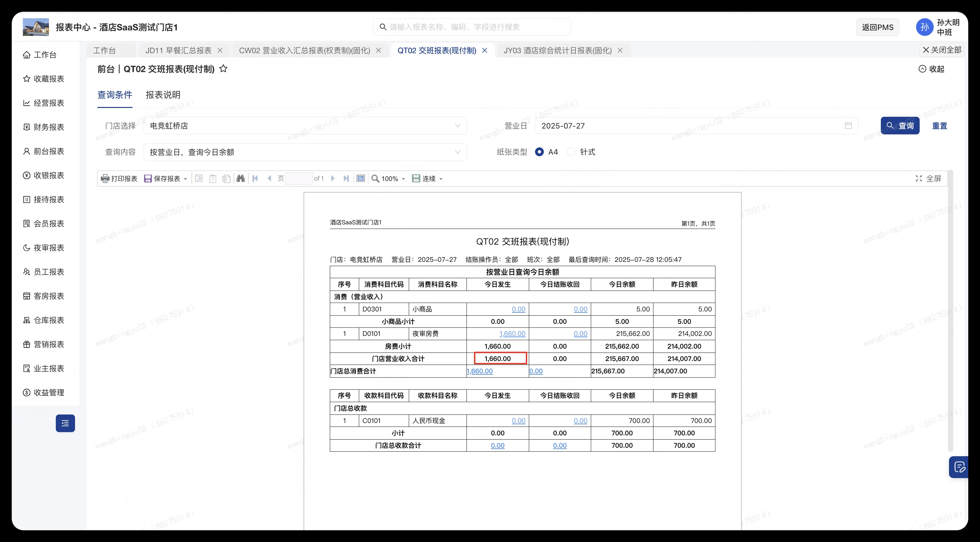The height and width of the screenshot is (542, 980).
Task: Go to previous page in report toolbar
Action: [x=269, y=178]
